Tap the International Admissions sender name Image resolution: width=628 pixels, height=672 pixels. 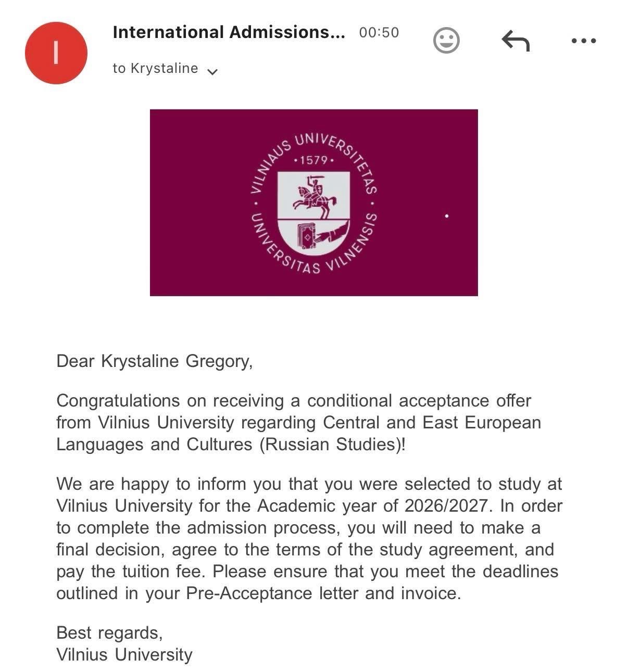pyautogui.click(x=229, y=32)
